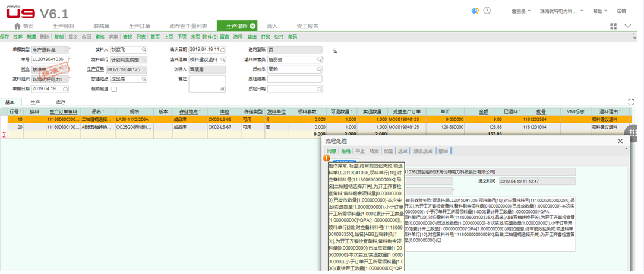The image size is (644, 274).
Task: Expand the 帮助 dropdown menu
Action: [601, 11]
